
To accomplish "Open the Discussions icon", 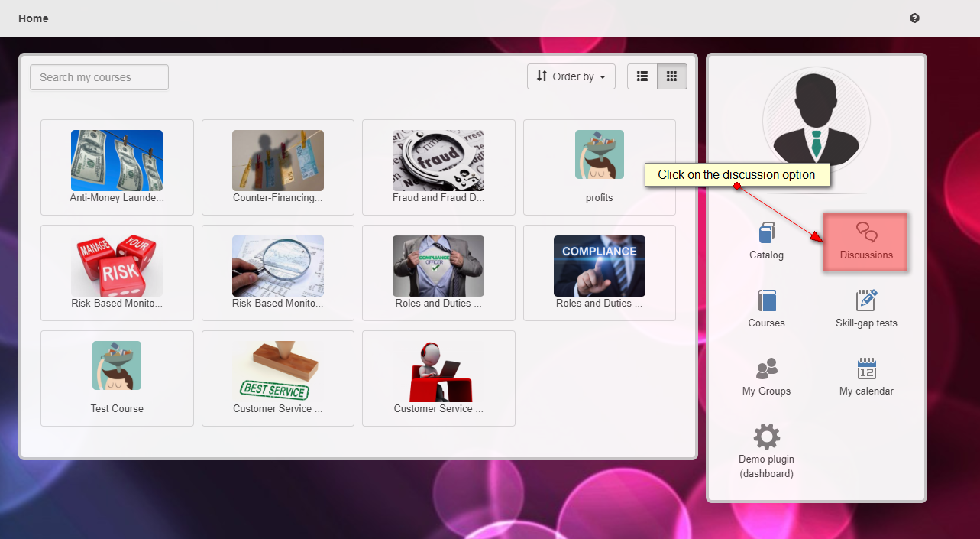I will (x=866, y=232).
